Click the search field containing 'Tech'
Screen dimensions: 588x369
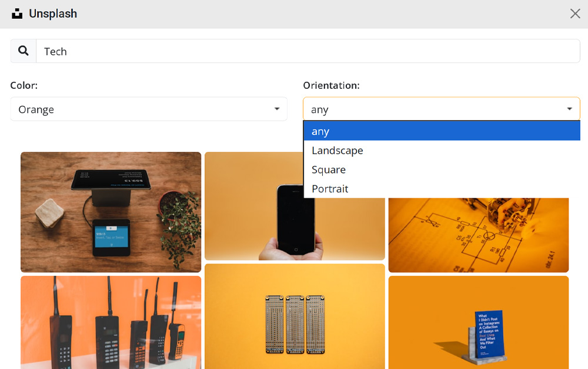click(x=308, y=51)
